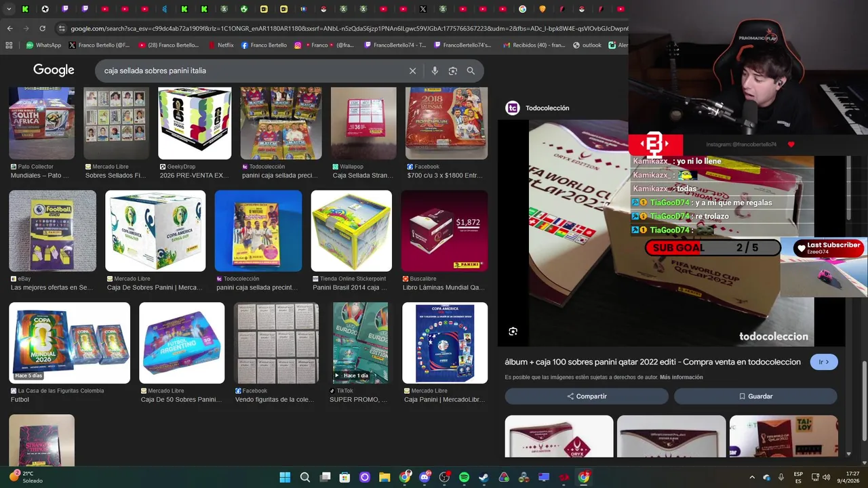Go to the Google logo homepage
The width and height of the screenshot is (868, 488).
tap(54, 70)
